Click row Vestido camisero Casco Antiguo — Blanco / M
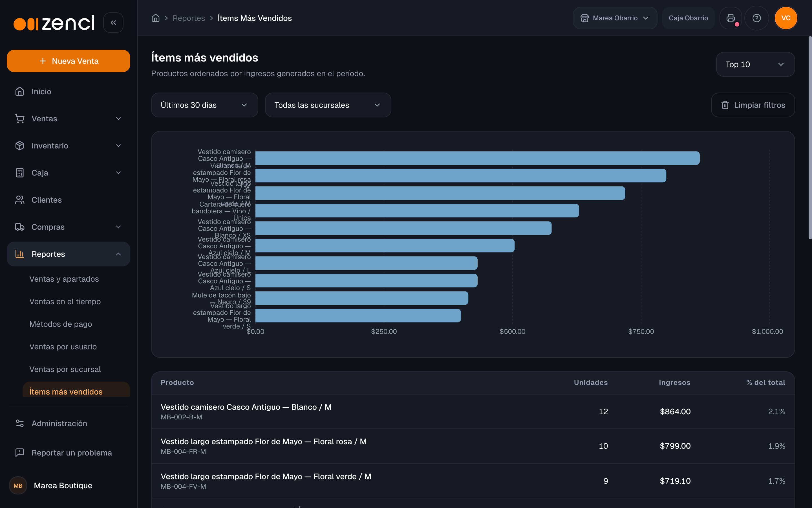This screenshot has height=508, width=812. [x=473, y=411]
